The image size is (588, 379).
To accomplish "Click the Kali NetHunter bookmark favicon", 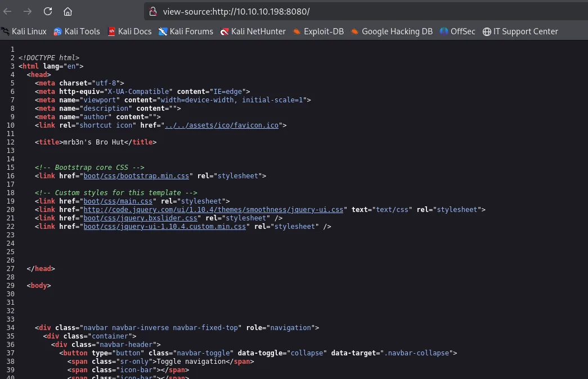I will (225, 32).
